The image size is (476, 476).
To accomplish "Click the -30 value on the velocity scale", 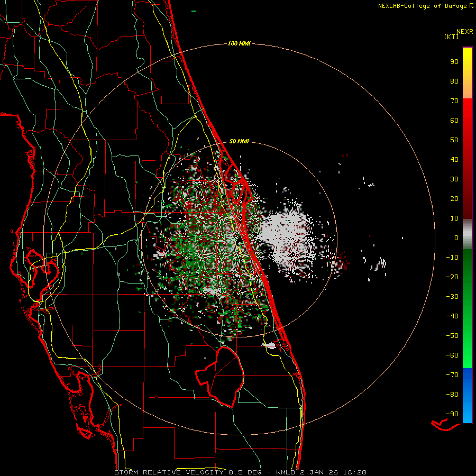I will pyautogui.click(x=452, y=297).
